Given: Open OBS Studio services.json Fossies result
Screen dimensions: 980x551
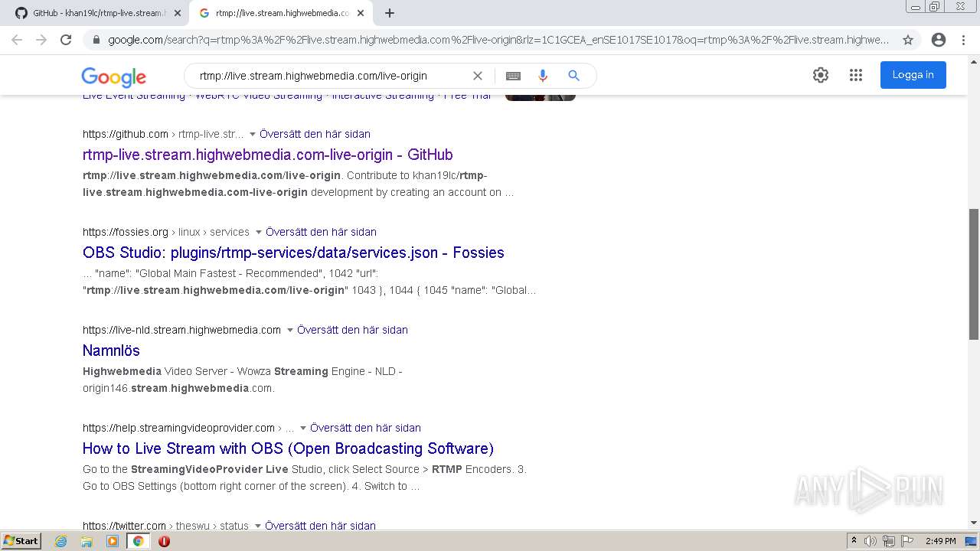Looking at the screenshot, I should [293, 253].
